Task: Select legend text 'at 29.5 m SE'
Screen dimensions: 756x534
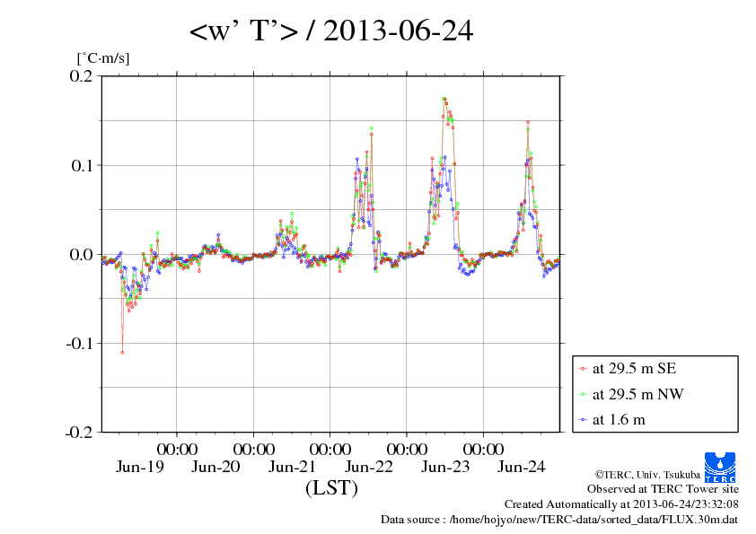Action: (634, 369)
